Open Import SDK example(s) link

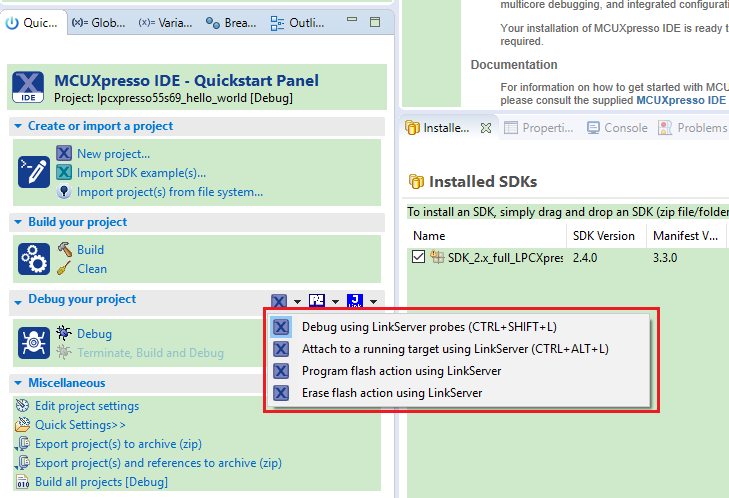141,172
